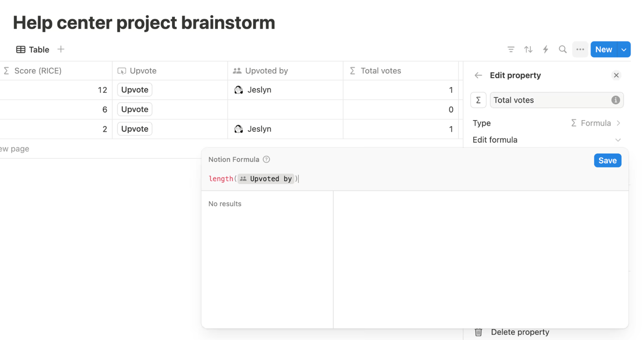The image size is (644, 340).
Task: Open the Type Formula selector
Action: [595, 123]
